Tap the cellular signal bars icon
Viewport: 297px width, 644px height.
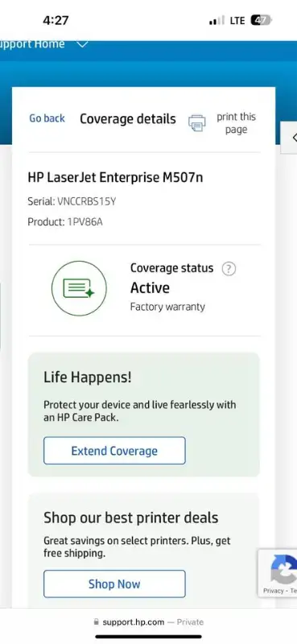click(217, 21)
